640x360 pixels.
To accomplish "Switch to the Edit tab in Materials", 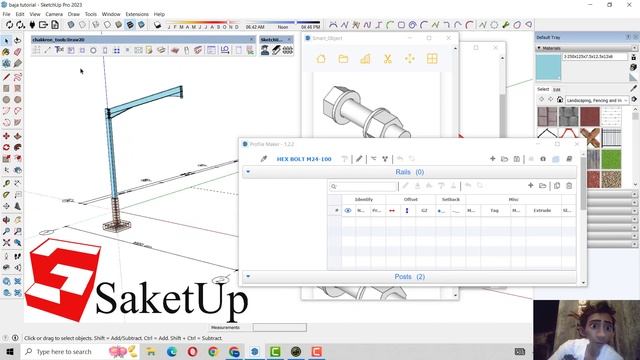I will click(557, 89).
